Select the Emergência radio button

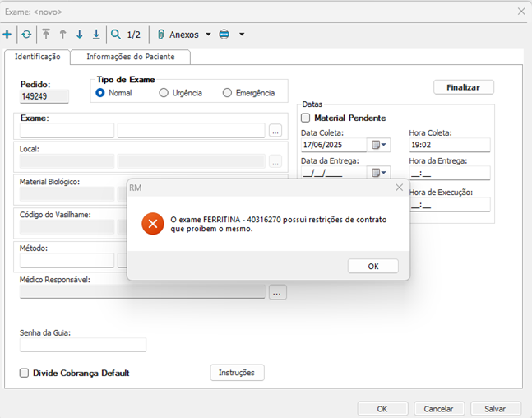click(228, 93)
